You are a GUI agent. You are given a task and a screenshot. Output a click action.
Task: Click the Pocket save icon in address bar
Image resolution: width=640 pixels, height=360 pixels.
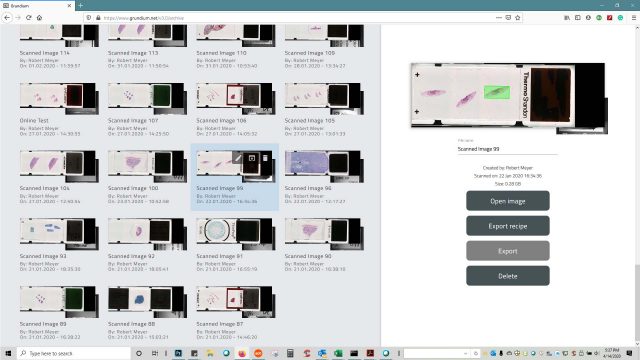click(x=508, y=18)
